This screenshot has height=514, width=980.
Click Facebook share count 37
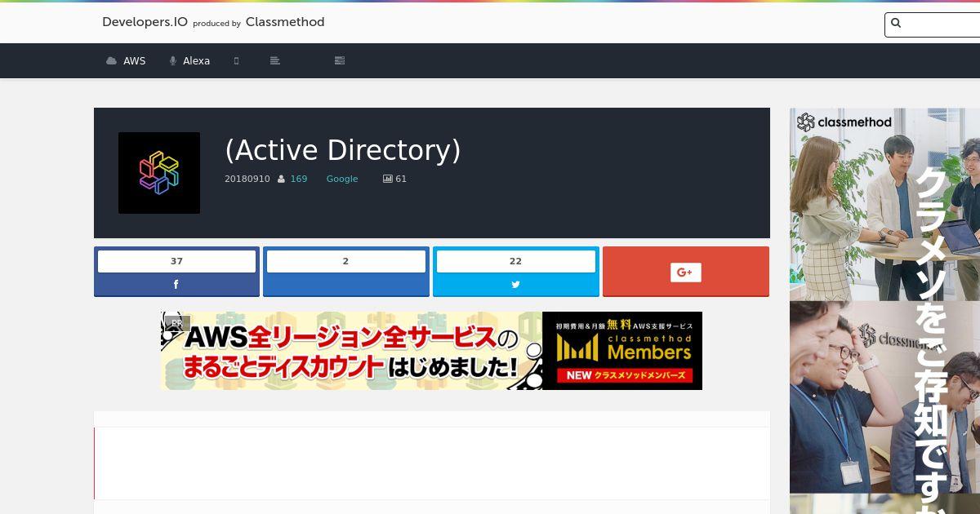point(176,261)
